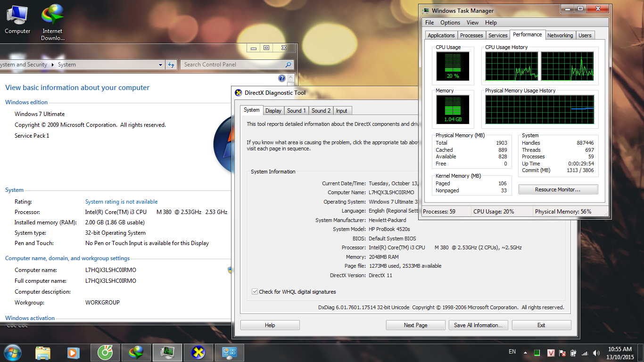644x362 pixels.
Task: Click the EN language indicator in tray
Action: coord(512,352)
